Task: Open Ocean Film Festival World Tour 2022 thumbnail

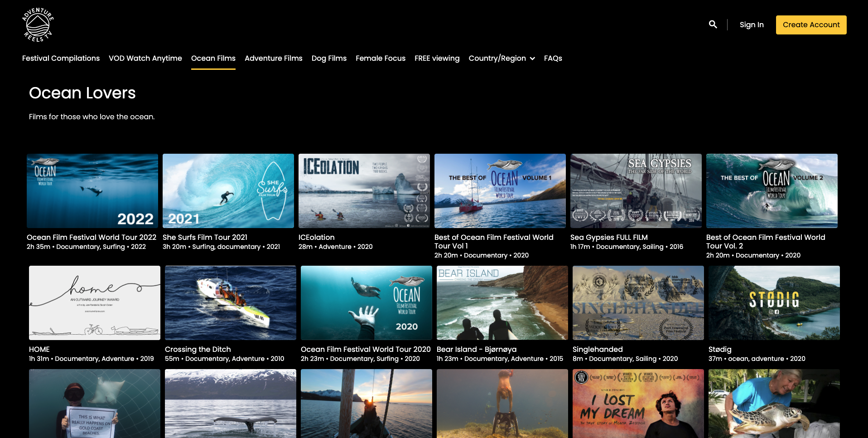Action: point(92,191)
